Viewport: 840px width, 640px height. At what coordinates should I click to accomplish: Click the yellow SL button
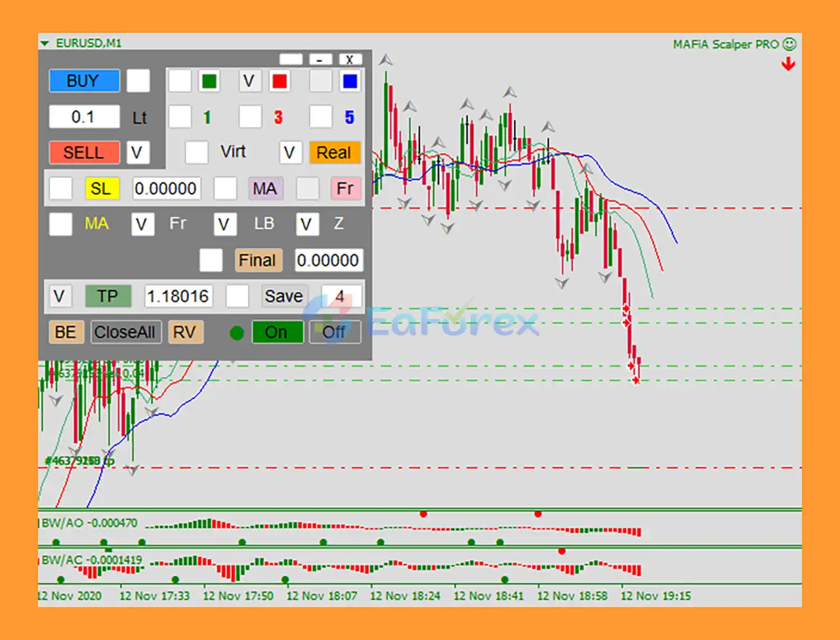point(101,189)
